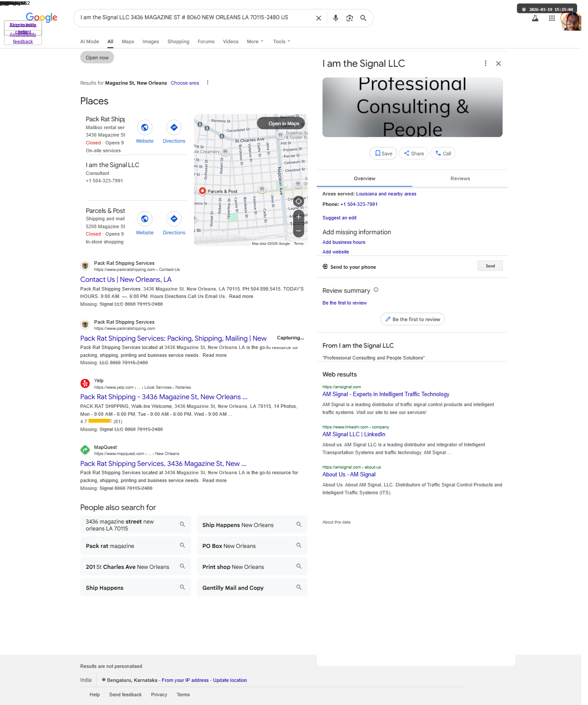588x705 pixels.
Task: Open Contact Us | New Orleans, LA result
Action: coord(126,279)
